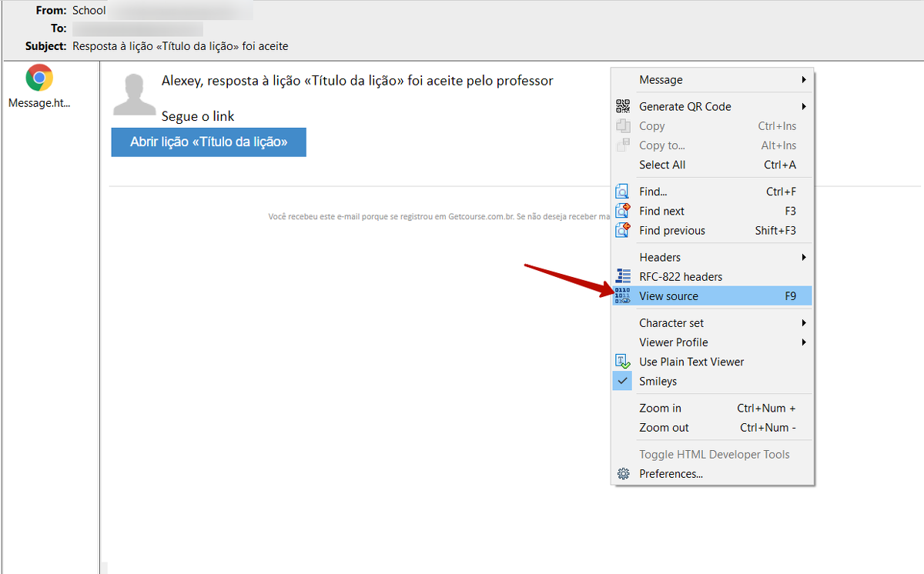Expand the Viewer Profile submenu

[x=803, y=342]
